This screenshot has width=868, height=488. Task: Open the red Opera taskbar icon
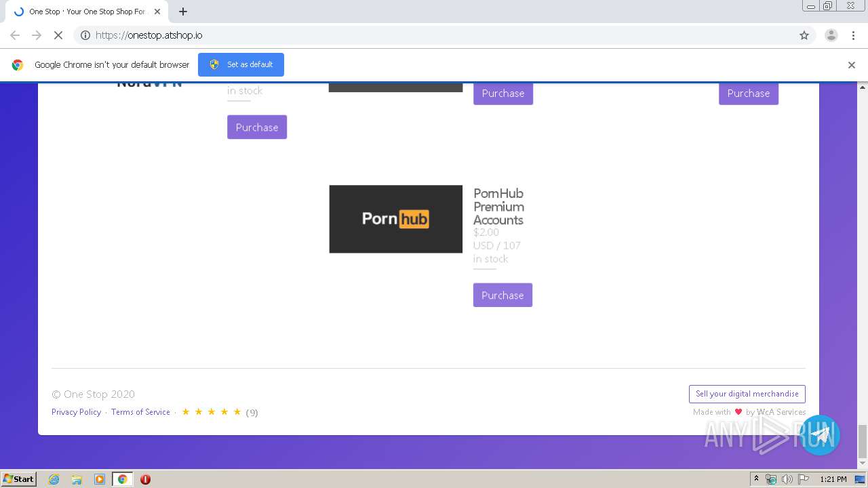(145, 479)
